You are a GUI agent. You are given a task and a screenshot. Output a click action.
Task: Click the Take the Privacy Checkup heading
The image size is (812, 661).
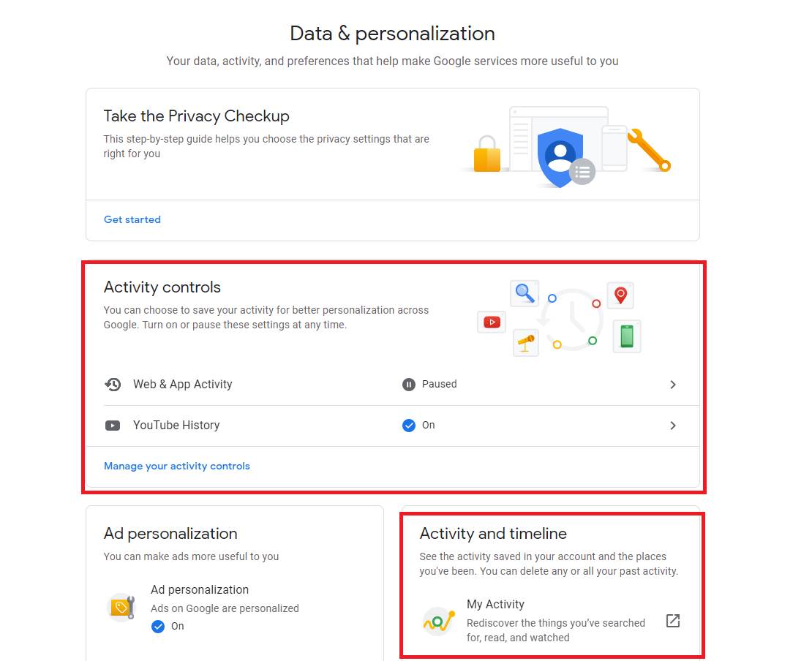197,116
